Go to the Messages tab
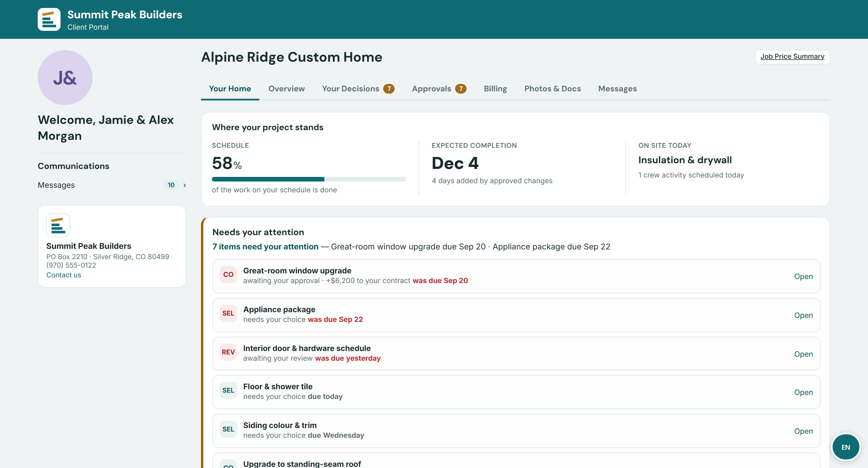868x468 pixels. (x=617, y=88)
